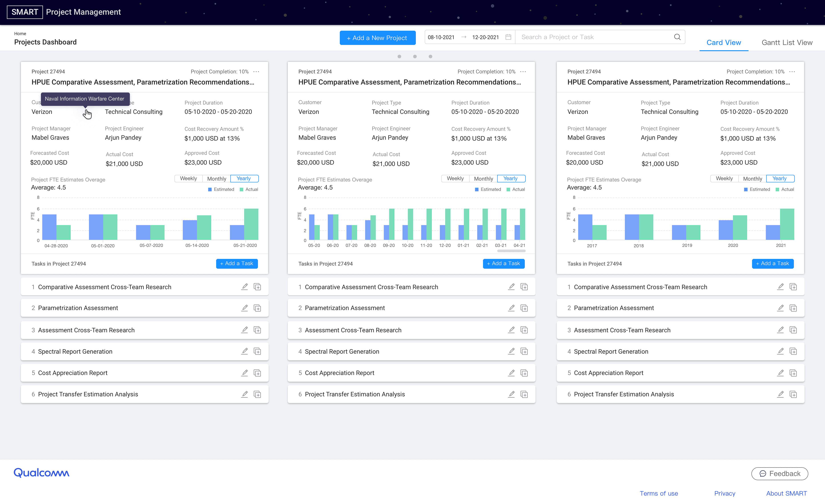The image size is (825, 504).
Task: Edit Project Transfer Estimation Analysis in right card
Action: tap(781, 394)
